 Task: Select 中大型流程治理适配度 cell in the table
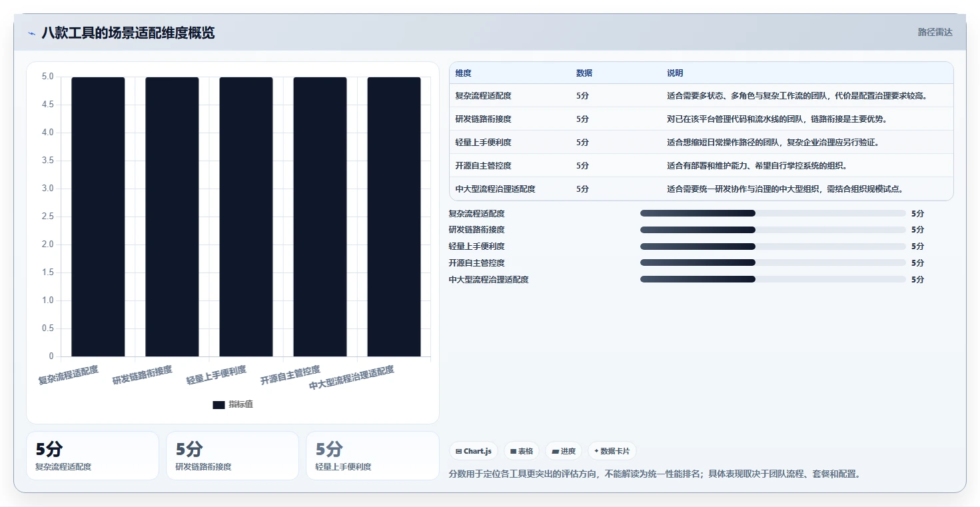click(496, 189)
